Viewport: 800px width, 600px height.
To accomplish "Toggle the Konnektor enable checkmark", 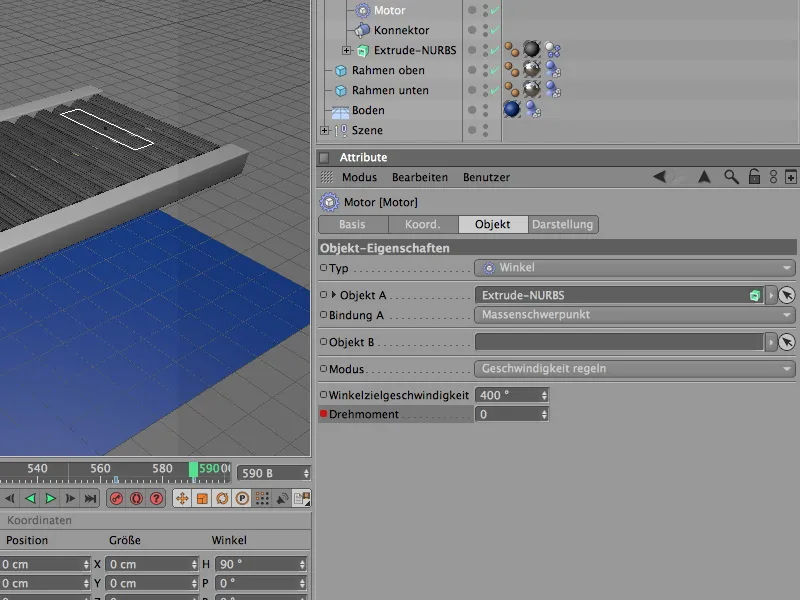I will click(495, 30).
